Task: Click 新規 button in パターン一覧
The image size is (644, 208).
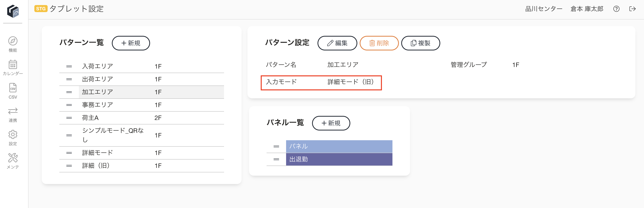Action: pos(131,43)
